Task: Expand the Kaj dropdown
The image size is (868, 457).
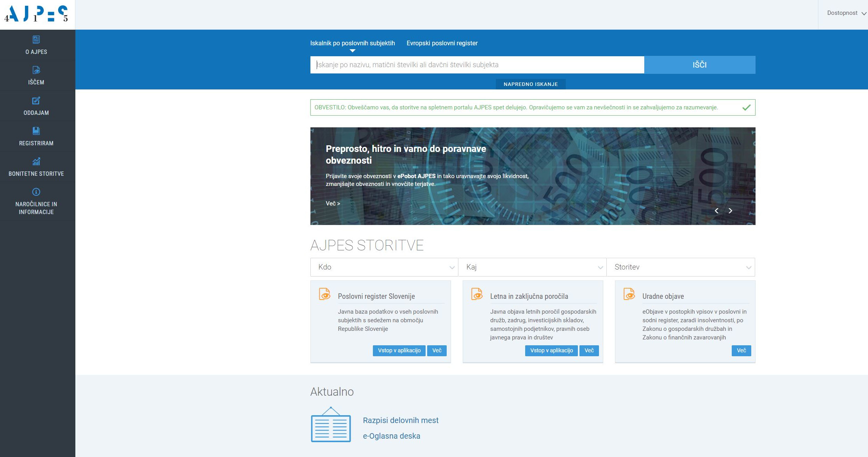Action: coord(532,267)
